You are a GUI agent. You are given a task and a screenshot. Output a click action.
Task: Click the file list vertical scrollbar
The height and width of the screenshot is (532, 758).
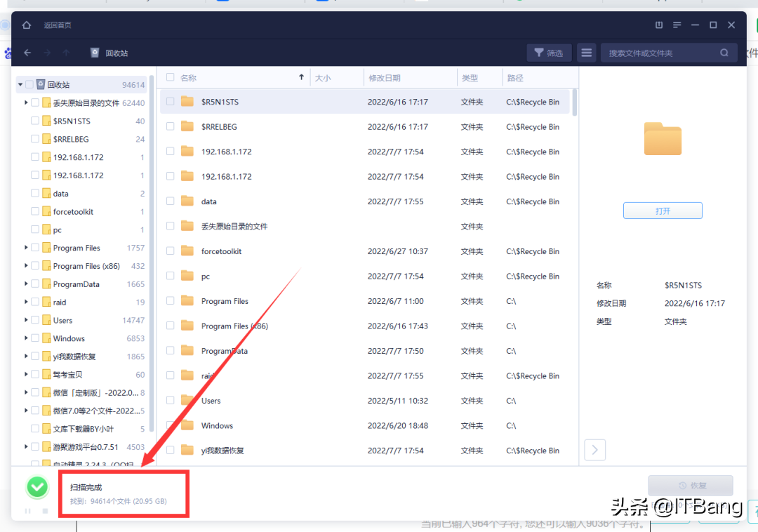point(576,102)
